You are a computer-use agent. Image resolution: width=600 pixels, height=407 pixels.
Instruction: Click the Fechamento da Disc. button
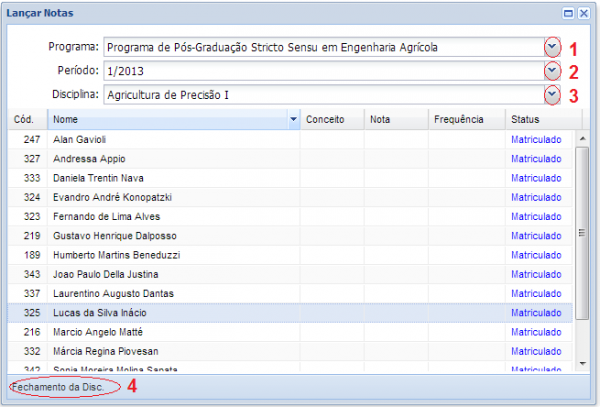click(x=58, y=386)
